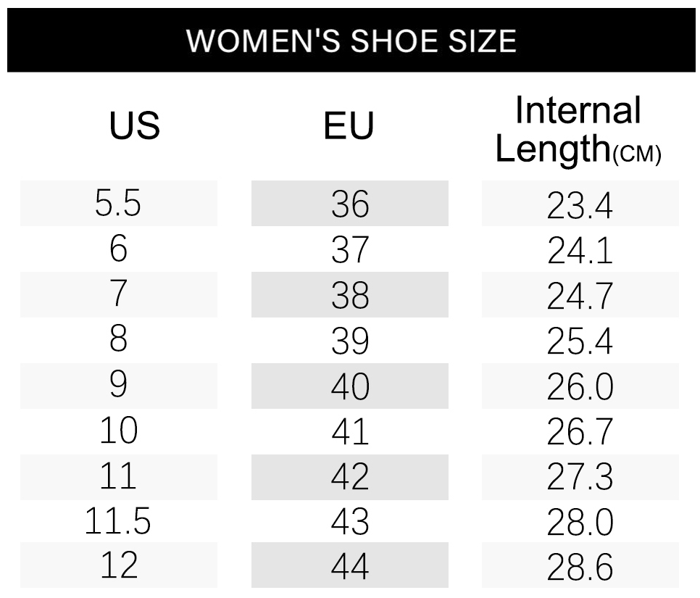Select EU size 44 cell
700x598 pixels.
(x=350, y=566)
